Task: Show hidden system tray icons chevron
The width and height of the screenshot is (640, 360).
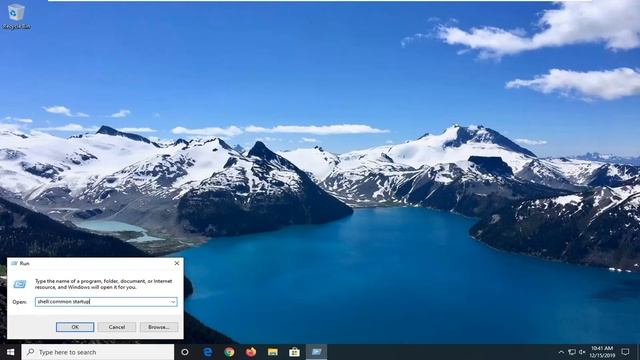Action: 561,352
